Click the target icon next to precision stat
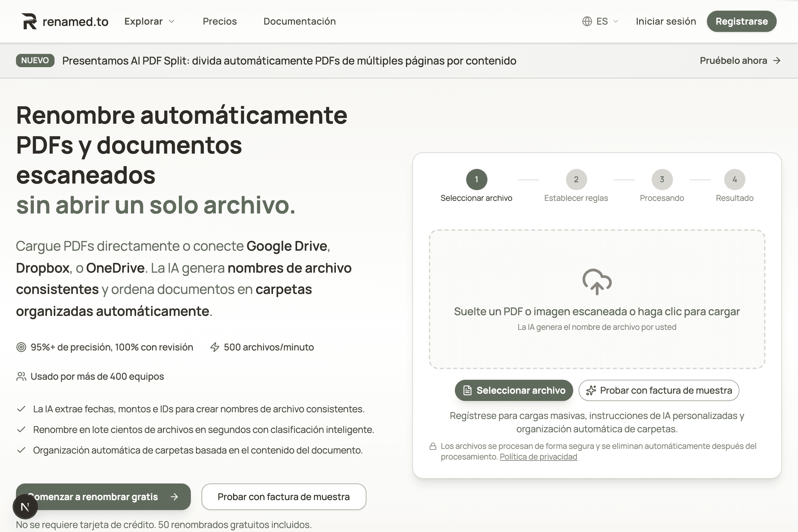This screenshot has width=798, height=532. (x=21, y=347)
